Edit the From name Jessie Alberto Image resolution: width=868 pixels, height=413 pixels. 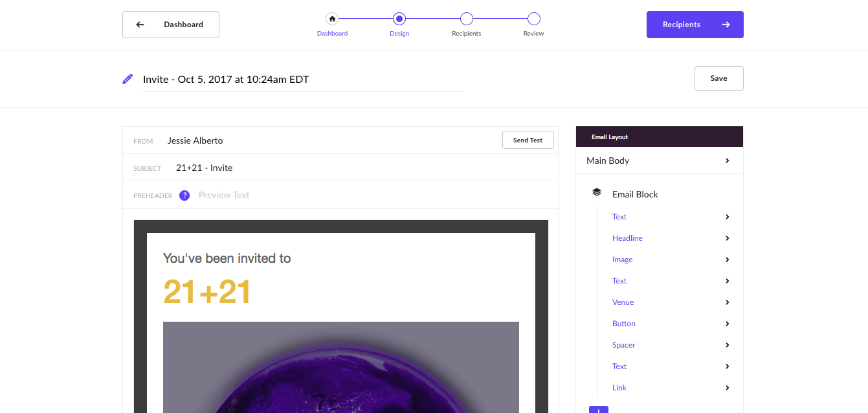click(x=195, y=140)
